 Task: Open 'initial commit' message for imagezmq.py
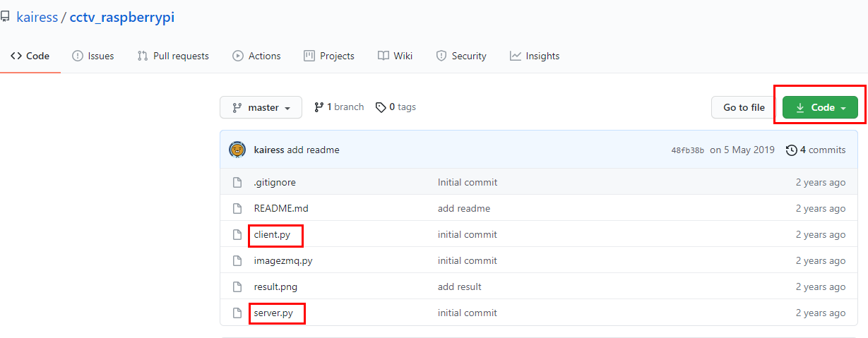468,260
